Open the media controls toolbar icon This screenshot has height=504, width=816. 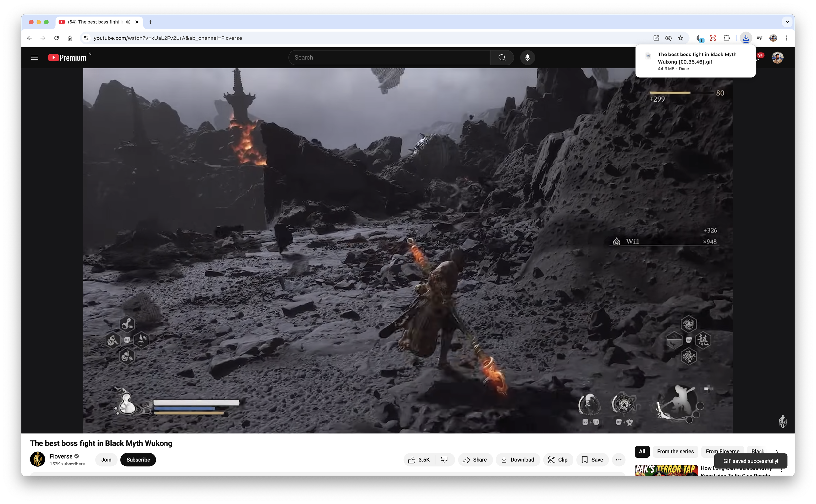(x=759, y=38)
